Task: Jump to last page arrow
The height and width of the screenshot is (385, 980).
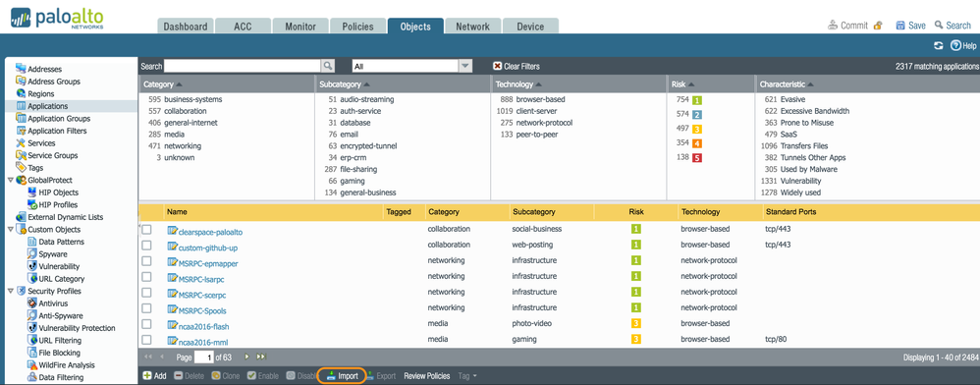Action: [261, 357]
